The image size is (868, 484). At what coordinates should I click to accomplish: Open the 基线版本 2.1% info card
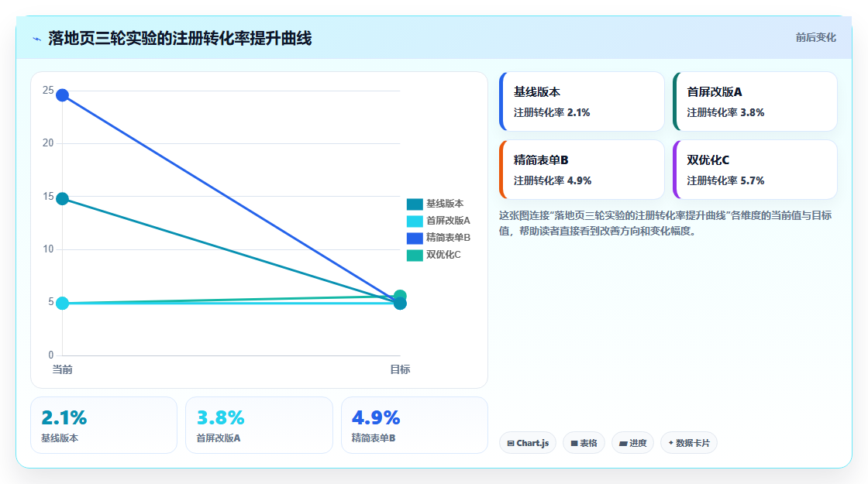(x=582, y=101)
